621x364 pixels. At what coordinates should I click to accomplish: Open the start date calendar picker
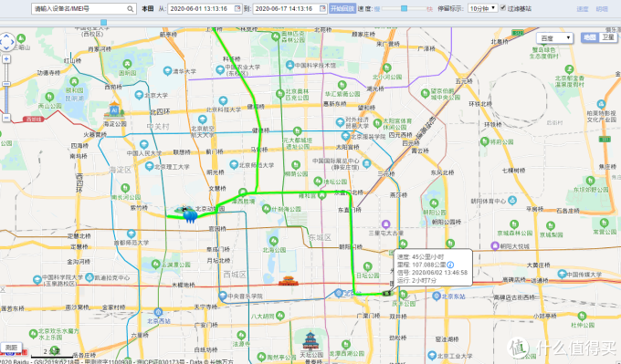pyautogui.click(x=237, y=8)
